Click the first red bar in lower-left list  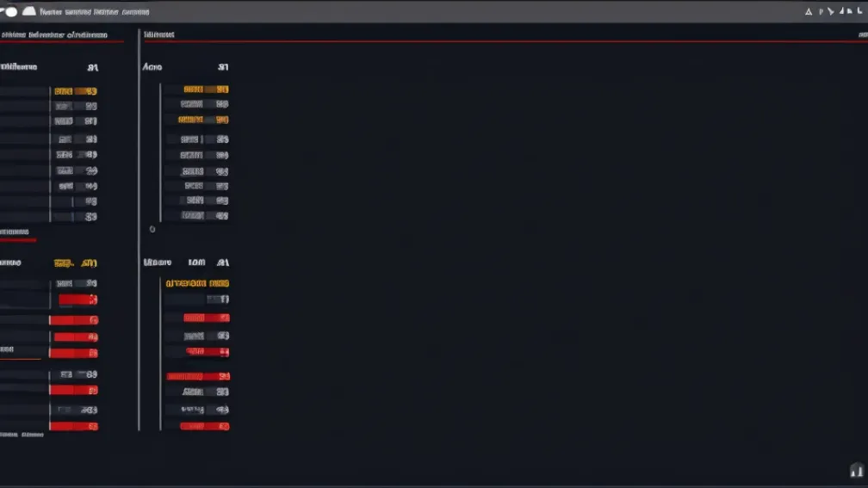click(x=78, y=300)
